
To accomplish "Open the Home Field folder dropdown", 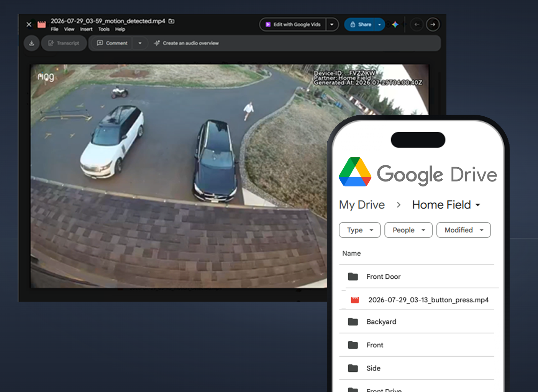I will pos(446,205).
